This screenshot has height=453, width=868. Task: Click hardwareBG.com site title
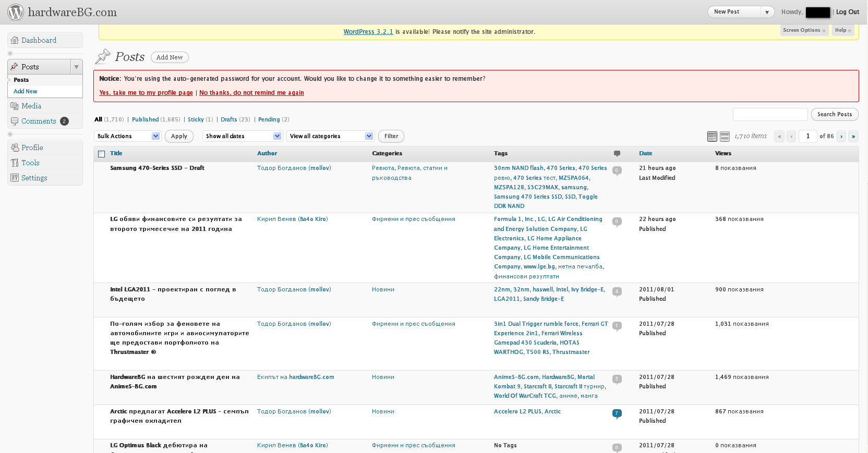73,12
